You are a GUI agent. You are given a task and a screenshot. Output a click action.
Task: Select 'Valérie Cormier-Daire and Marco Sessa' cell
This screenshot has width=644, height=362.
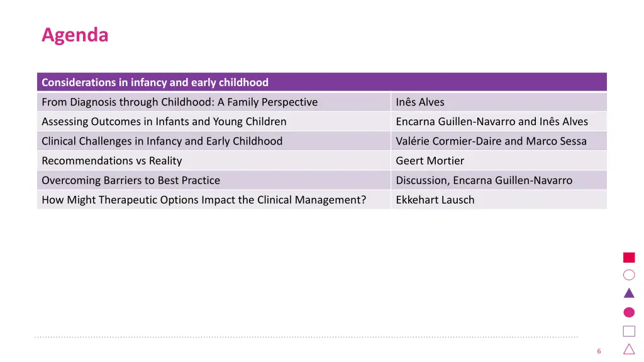[499, 141]
